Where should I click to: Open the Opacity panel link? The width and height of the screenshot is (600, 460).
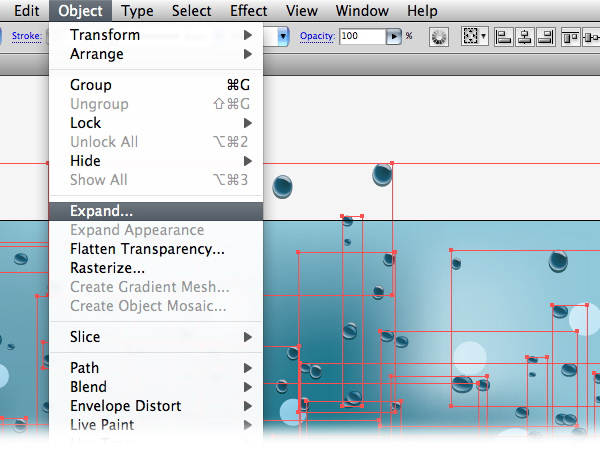pos(316,36)
